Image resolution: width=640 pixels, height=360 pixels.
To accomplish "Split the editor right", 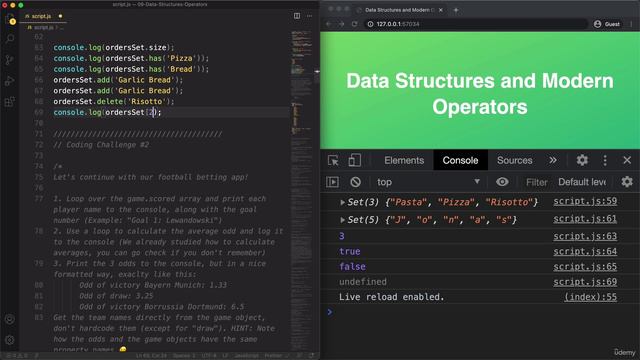I will click(x=297, y=16).
